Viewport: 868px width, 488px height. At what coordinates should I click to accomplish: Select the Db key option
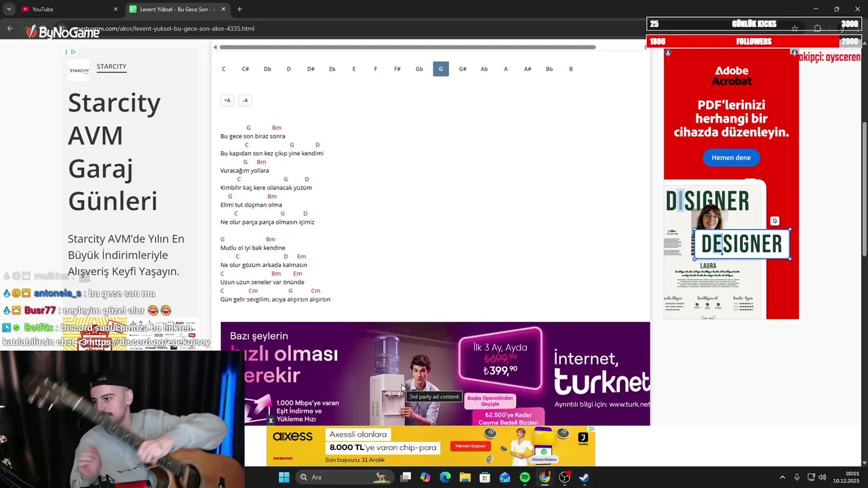267,68
